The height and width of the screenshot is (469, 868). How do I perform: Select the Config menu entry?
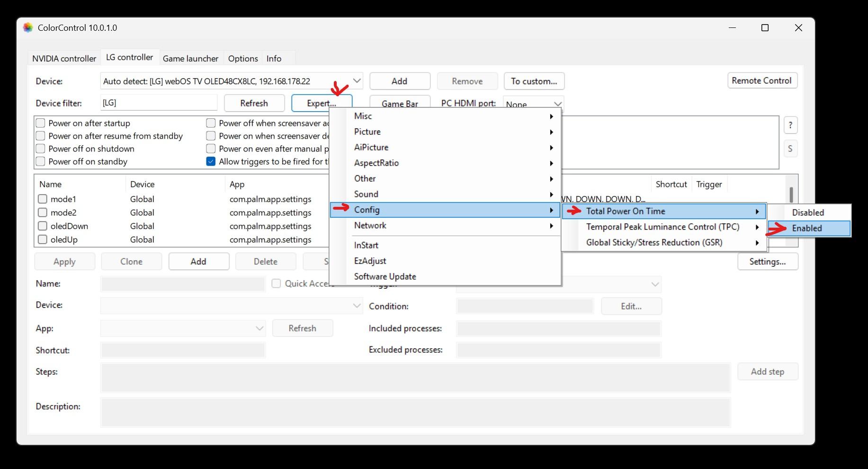tap(446, 210)
